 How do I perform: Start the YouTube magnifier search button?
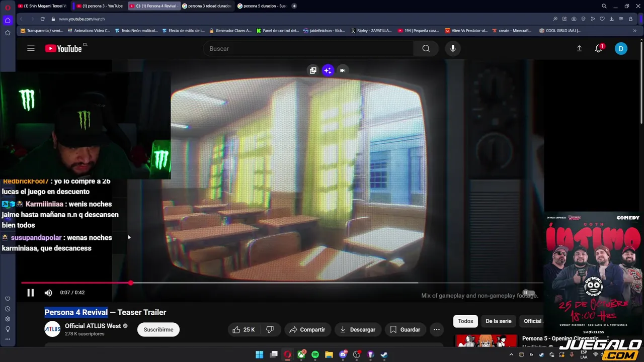(x=426, y=48)
